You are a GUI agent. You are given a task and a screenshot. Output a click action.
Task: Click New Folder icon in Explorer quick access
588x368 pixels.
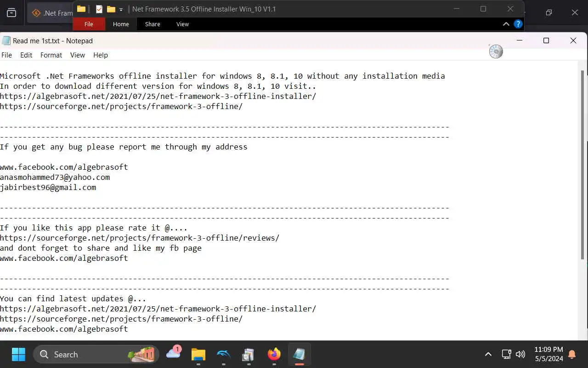point(111,9)
